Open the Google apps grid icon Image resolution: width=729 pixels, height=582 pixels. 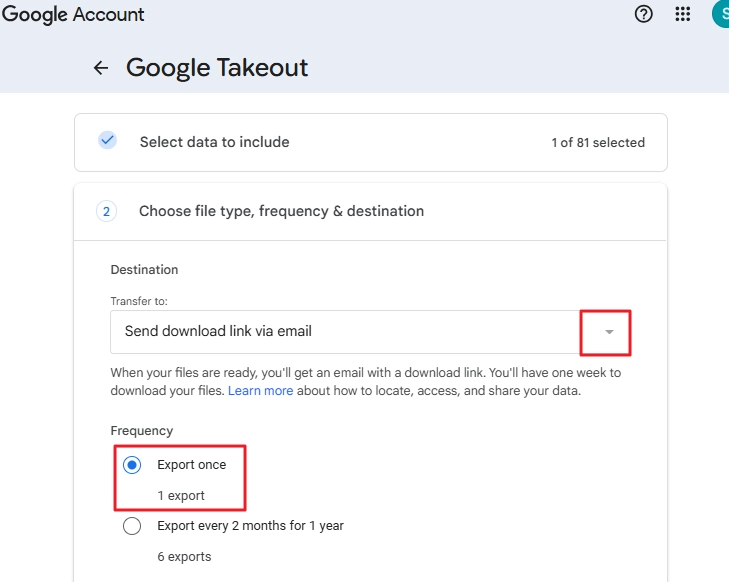click(682, 14)
